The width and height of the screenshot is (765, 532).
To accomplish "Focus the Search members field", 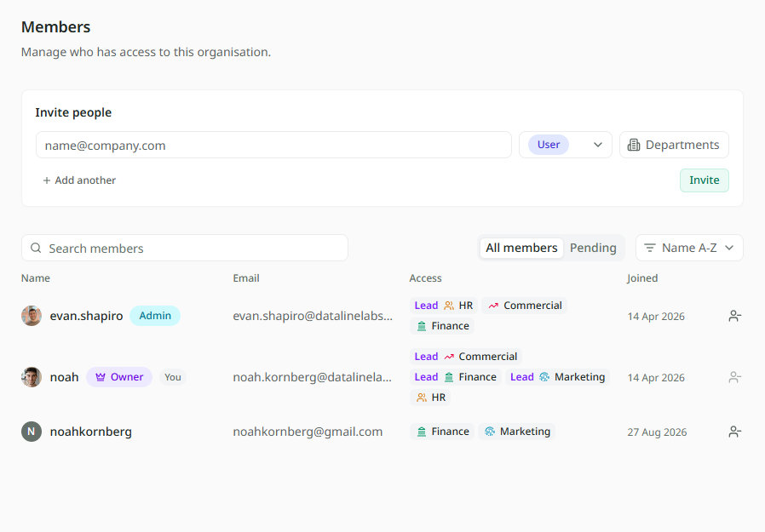I will [185, 248].
